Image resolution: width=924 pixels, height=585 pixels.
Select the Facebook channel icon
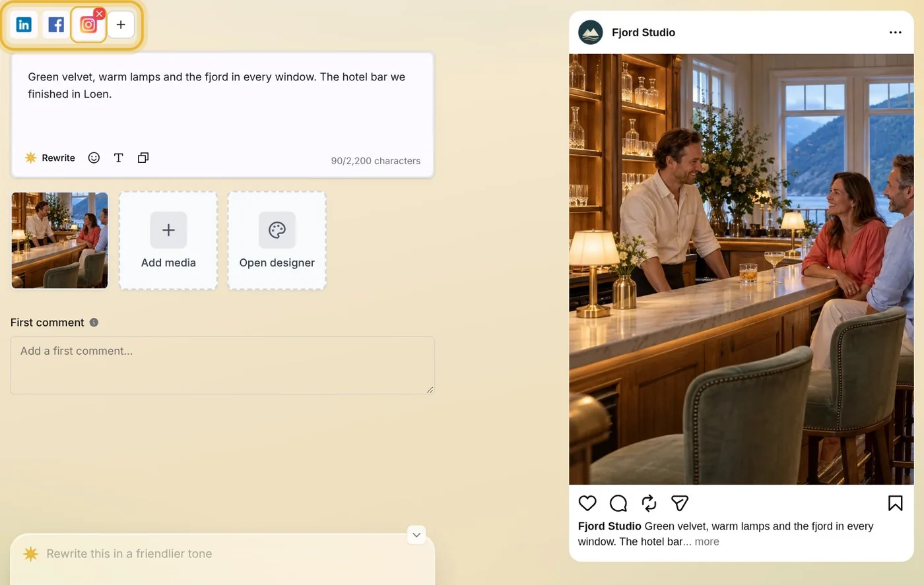coord(56,25)
